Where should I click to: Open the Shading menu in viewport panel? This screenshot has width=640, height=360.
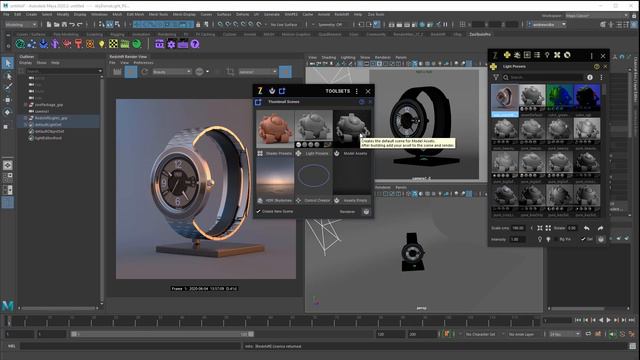tap(329, 58)
